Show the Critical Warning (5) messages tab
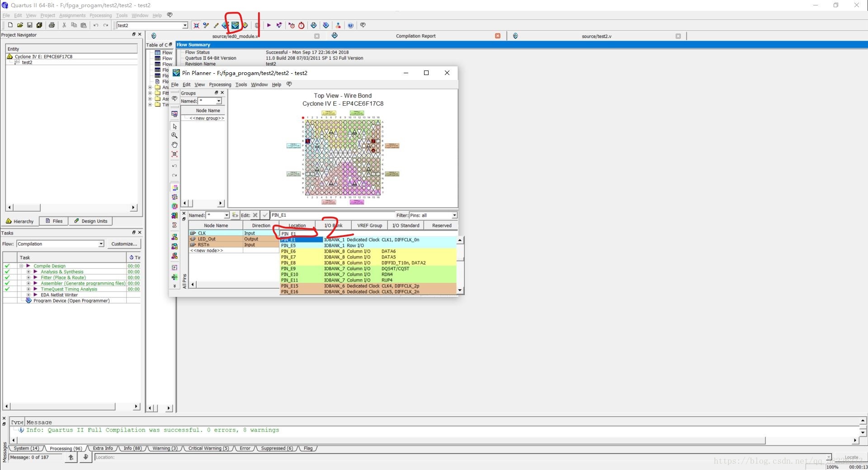This screenshot has height=470, width=868. [208, 448]
